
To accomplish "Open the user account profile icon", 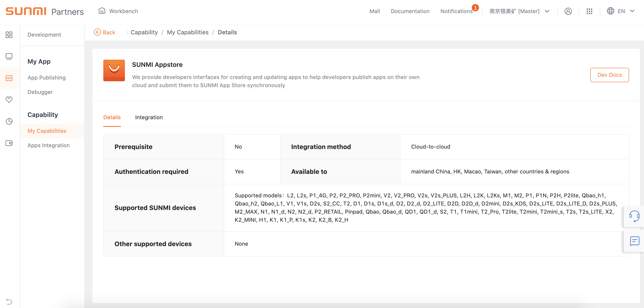I will (x=568, y=11).
